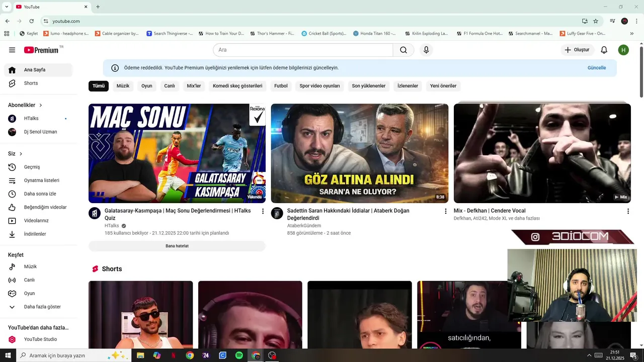This screenshot has height=362, width=644.
Task: Open the Cricket Ball (Sports) bookmark
Action: click(x=324, y=34)
